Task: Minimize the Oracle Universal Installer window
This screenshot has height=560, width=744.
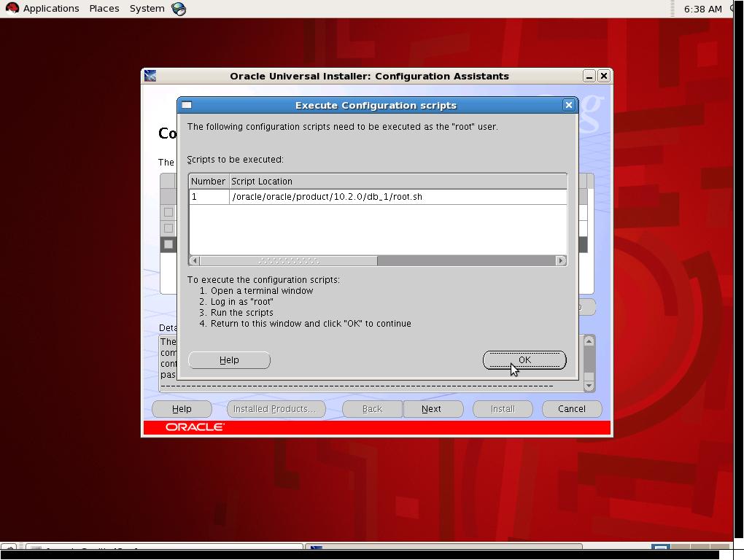Action: point(589,76)
